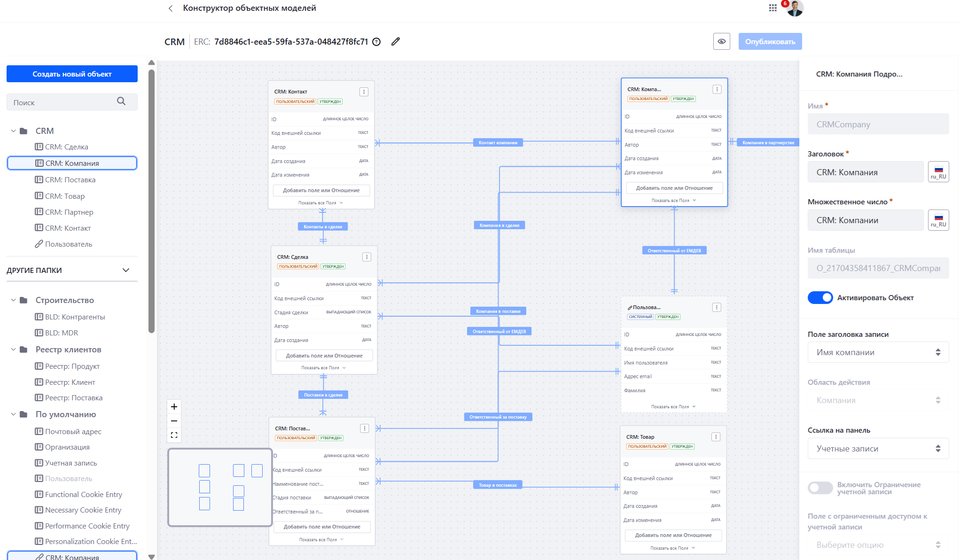Click Контакты в сделке relation label
Viewport: 959px width, 560px height.
[x=323, y=227]
